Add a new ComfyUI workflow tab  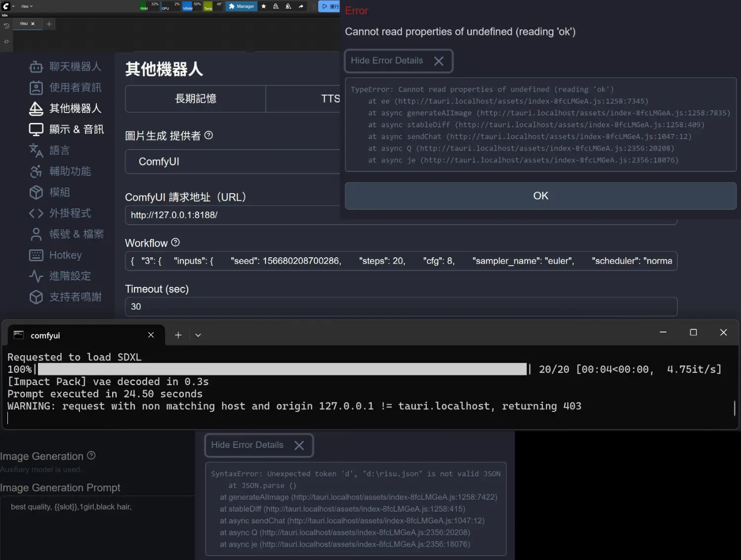49,24
